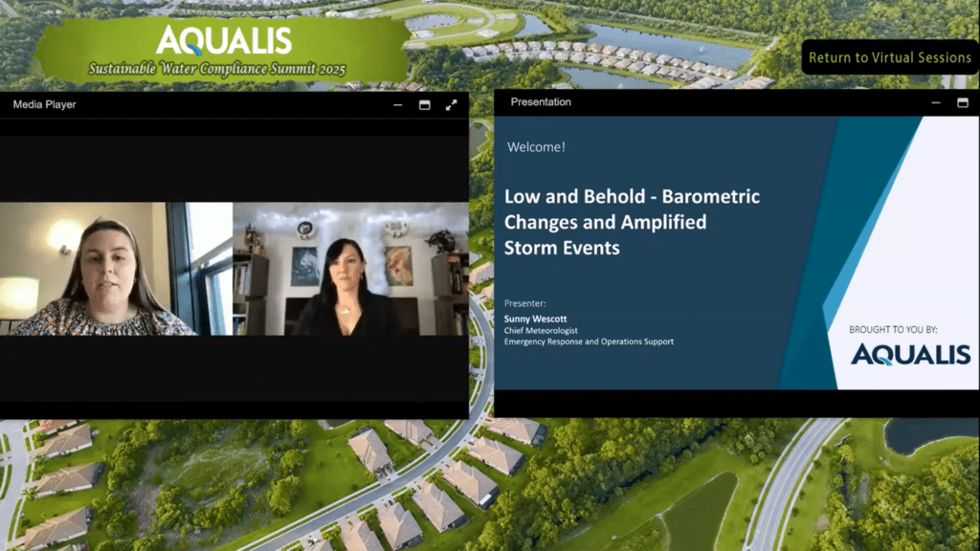Click the Media Player title bar
The height and width of the screenshot is (551, 980).
191,105
